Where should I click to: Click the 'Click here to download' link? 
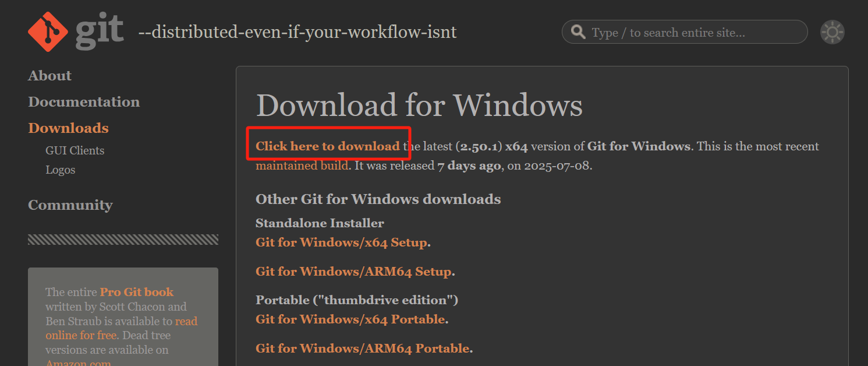click(x=328, y=146)
